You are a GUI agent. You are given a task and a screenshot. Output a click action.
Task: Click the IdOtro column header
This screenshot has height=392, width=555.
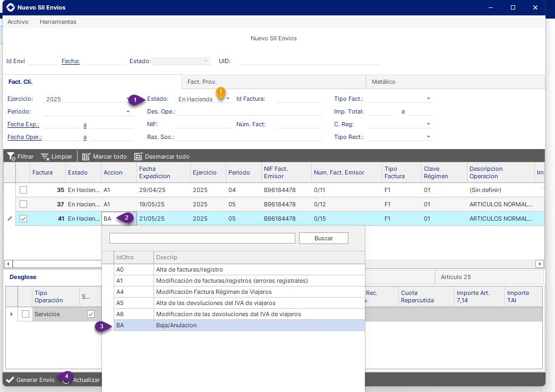coord(134,257)
